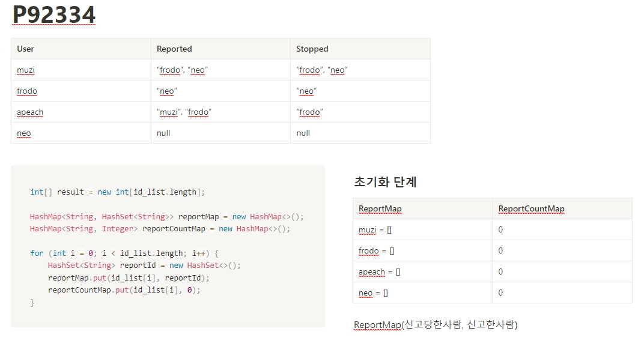Click the reportCountMap.put code line
This screenshot has height=346, width=644.
(x=124, y=290)
